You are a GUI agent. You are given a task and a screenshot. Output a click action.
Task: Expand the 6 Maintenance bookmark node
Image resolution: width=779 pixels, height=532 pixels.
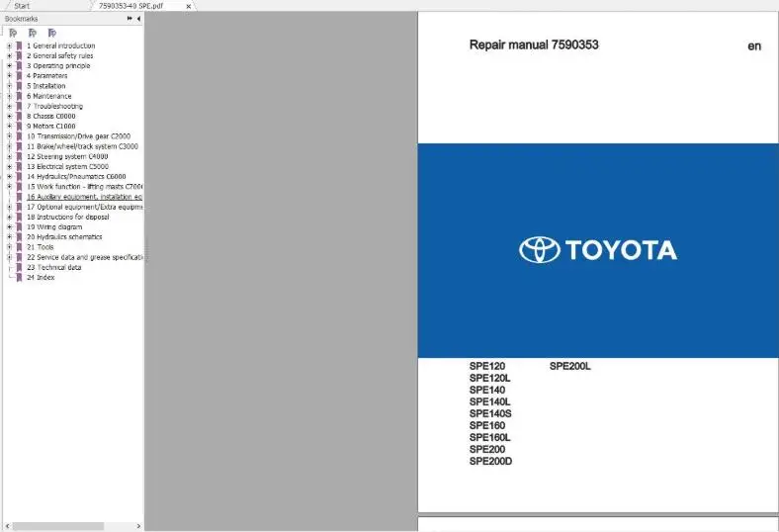pos(9,96)
